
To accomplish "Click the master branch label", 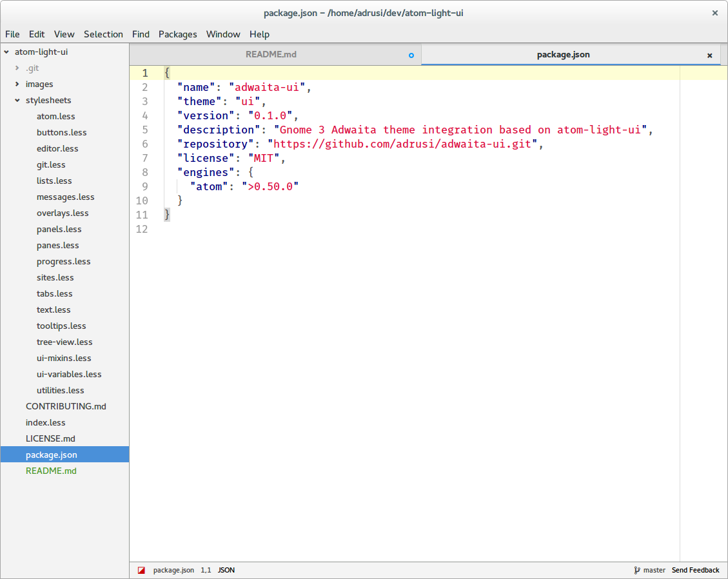I will [654, 570].
